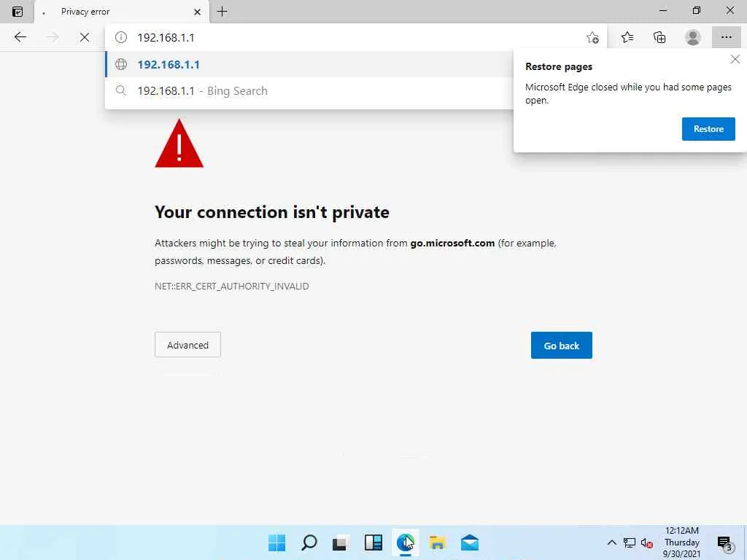Show hidden tray icons chevron
Screen dimensions: 747x560
click(612, 542)
